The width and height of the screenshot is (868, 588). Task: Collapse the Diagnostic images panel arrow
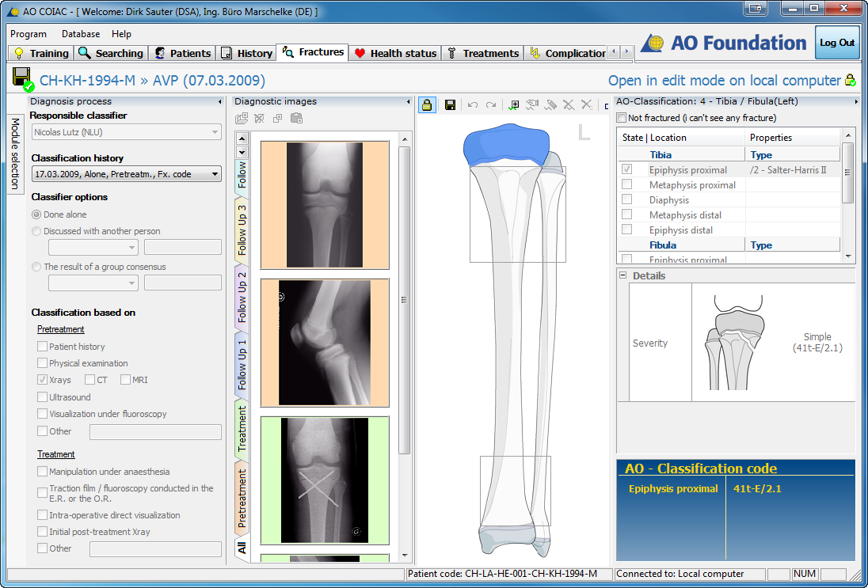coord(409,102)
